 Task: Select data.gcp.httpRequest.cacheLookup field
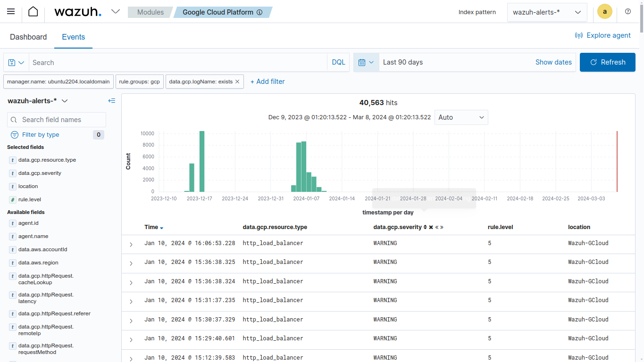pos(46,279)
